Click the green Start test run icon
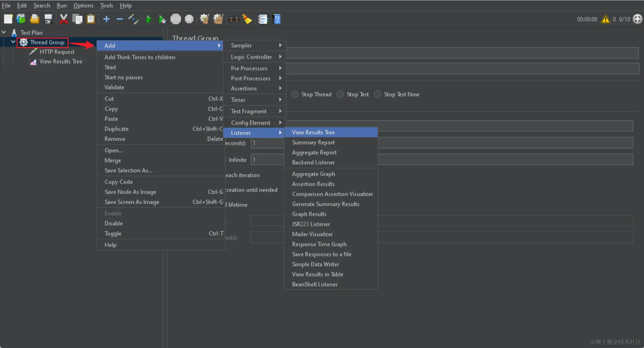 point(149,19)
